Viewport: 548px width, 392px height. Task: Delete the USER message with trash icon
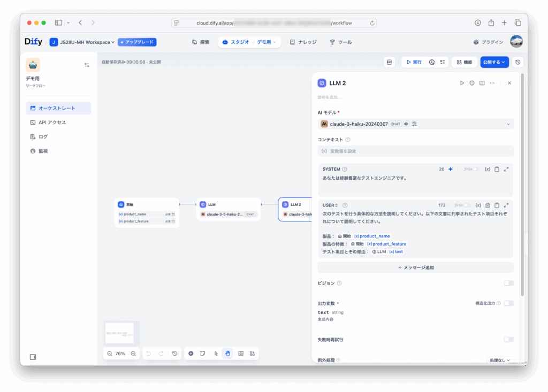click(488, 205)
